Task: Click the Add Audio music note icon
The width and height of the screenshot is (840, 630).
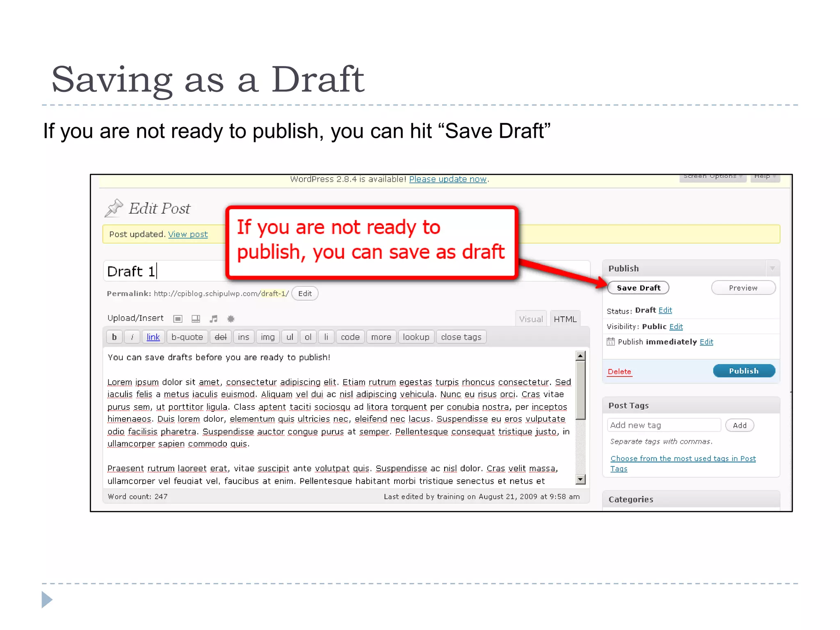Action: coord(213,319)
